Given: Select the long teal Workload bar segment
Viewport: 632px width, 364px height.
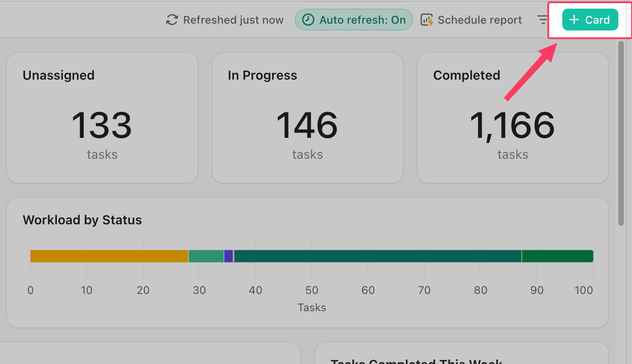Looking at the screenshot, I should click(377, 256).
